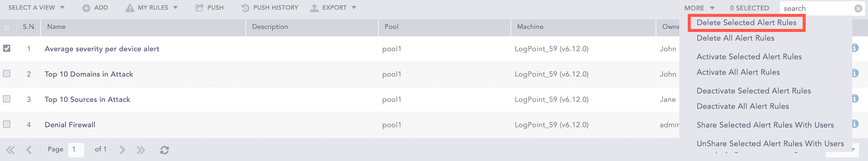This screenshot has width=868, height=161.
Task: Click the Add plus icon
Action: [86, 8]
